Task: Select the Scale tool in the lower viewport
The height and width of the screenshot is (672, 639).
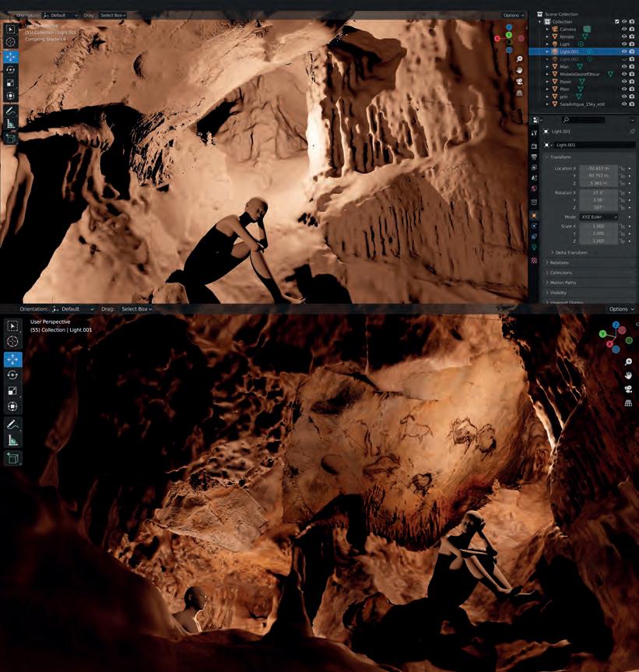Action: click(12, 390)
